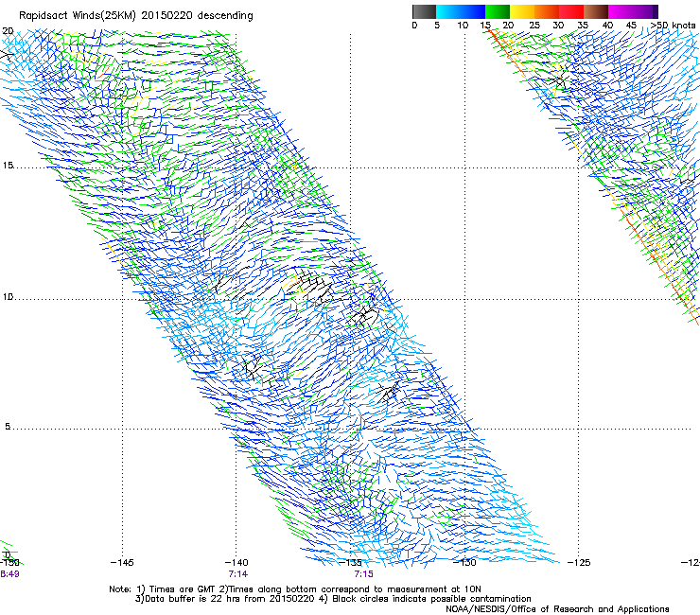Click the legend value '25'
This screenshot has width=700, height=615.
pyautogui.click(x=534, y=26)
